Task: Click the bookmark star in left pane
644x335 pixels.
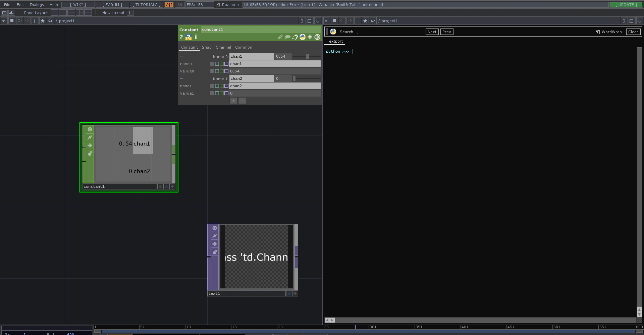Action: pos(43,21)
